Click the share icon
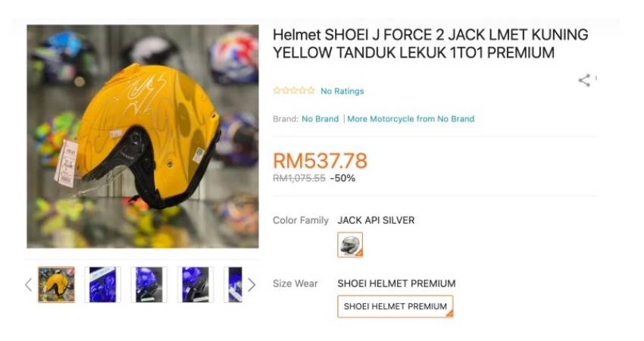Image resolution: width=644 pixels, height=341 pixels. pos(584,80)
